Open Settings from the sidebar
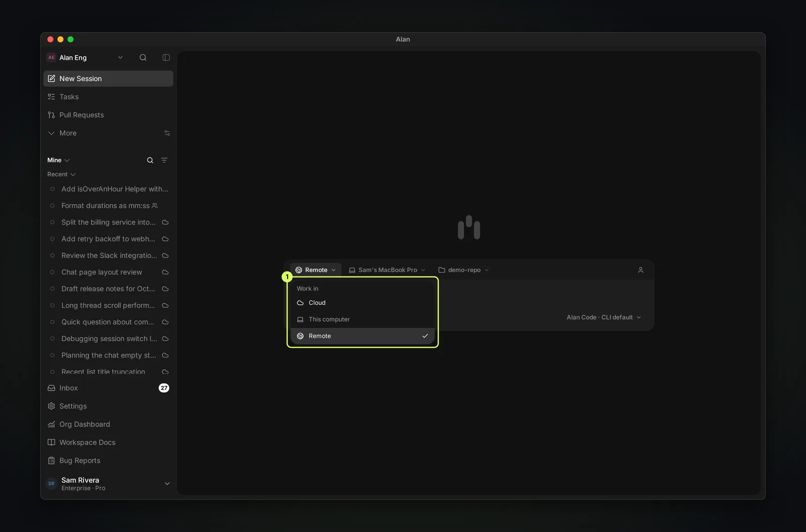This screenshot has height=532, width=806. (108, 406)
